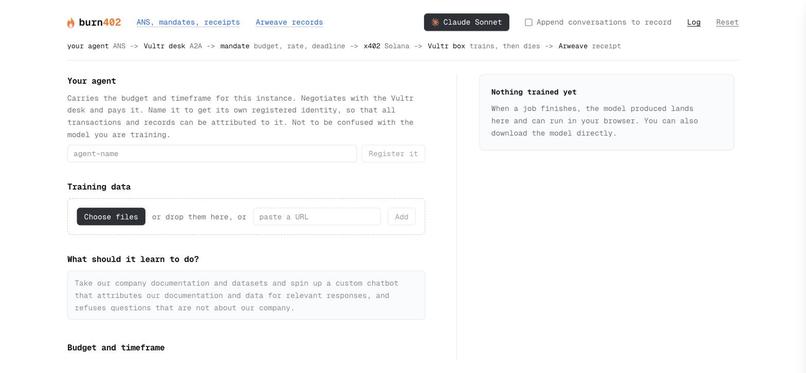The image size is (806, 373).
Task: Click 'mandate' in the pipeline line
Action: [235, 46]
